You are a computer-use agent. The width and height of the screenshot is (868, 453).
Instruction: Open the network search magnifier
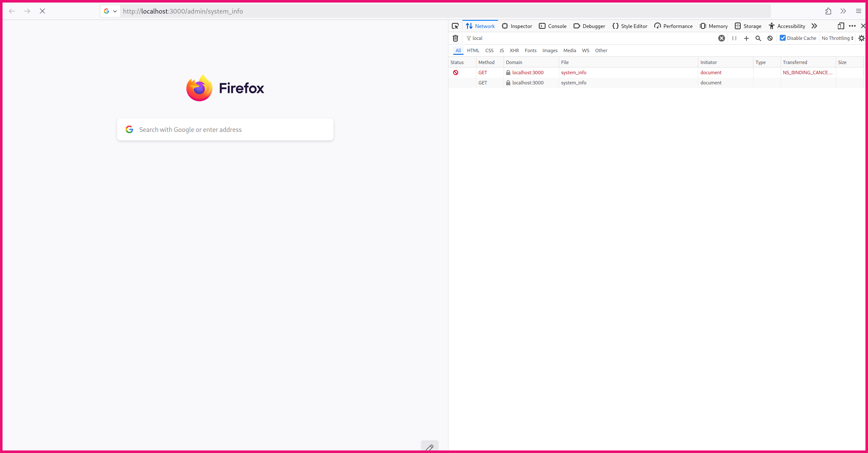(x=758, y=38)
